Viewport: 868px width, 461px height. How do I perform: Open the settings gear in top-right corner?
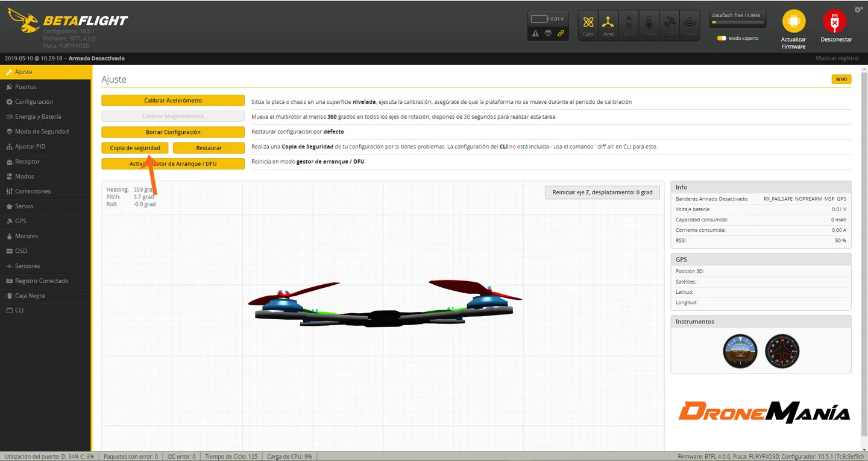[x=858, y=9]
